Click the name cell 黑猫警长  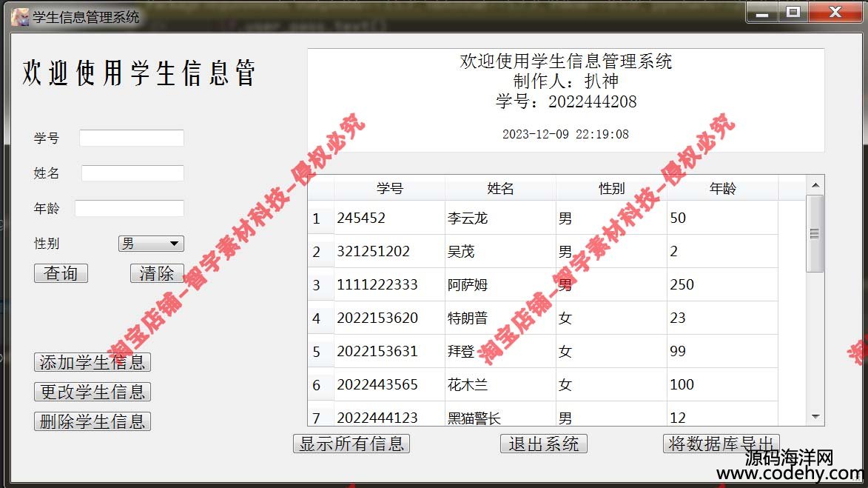point(500,415)
